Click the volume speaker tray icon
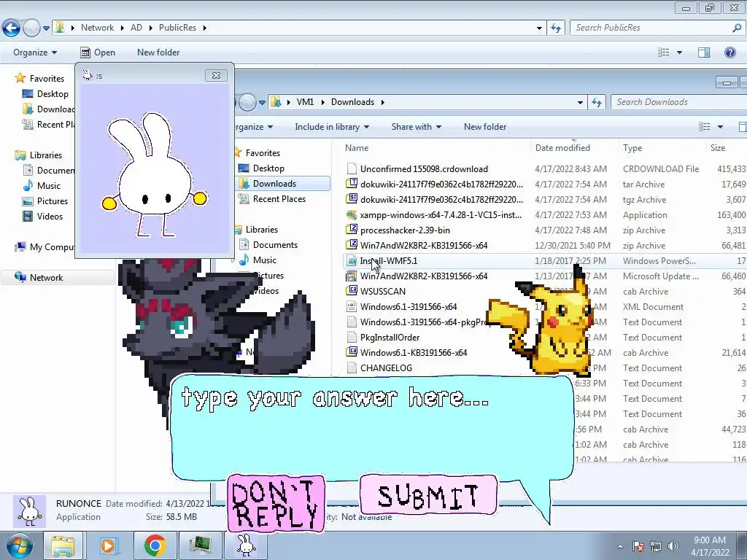The width and height of the screenshot is (747, 560). [x=673, y=546]
